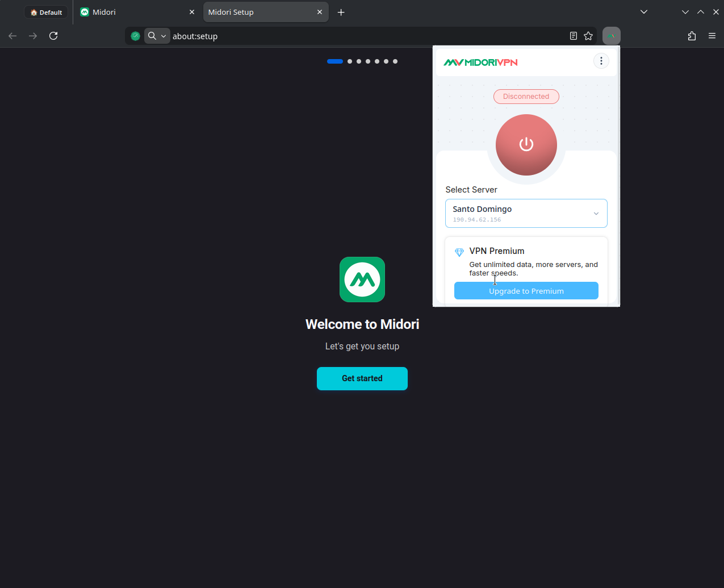
Task: Close the Midori Setup tab
Action: (320, 12)
